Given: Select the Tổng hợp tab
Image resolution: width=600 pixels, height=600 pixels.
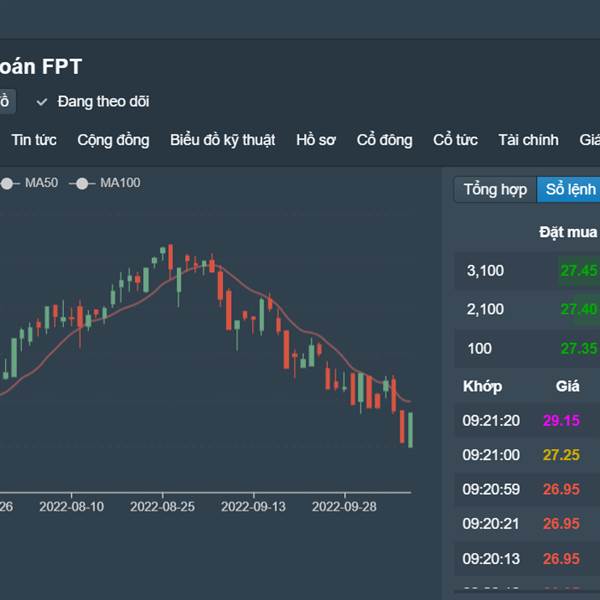Looking at the screenshot, I should point(495,189).
